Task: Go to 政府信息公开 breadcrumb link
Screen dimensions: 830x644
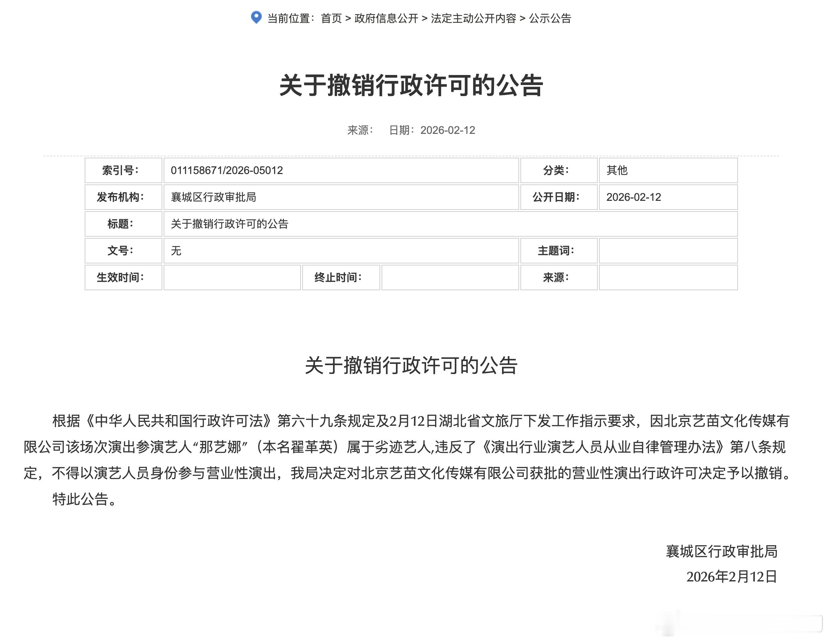Action: [x=386, y=18]
